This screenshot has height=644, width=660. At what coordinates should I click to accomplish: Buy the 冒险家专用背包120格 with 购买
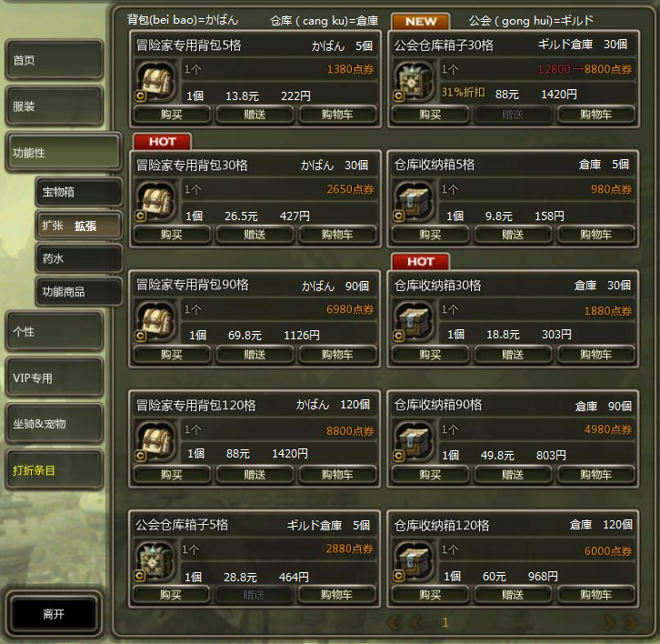click(171, 475)
